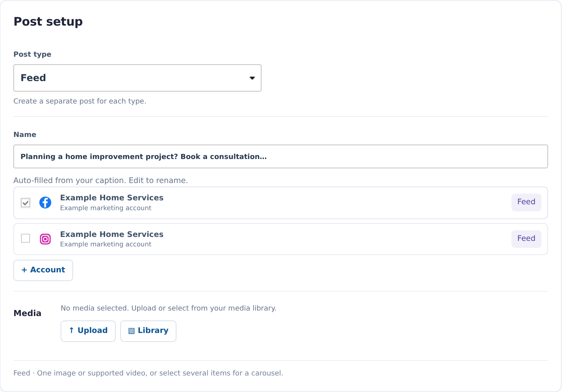Click 'Example Home Services' title in Facebook row
Image resolution: width=562 pixels, height=392 pixels.
point(112,198)
